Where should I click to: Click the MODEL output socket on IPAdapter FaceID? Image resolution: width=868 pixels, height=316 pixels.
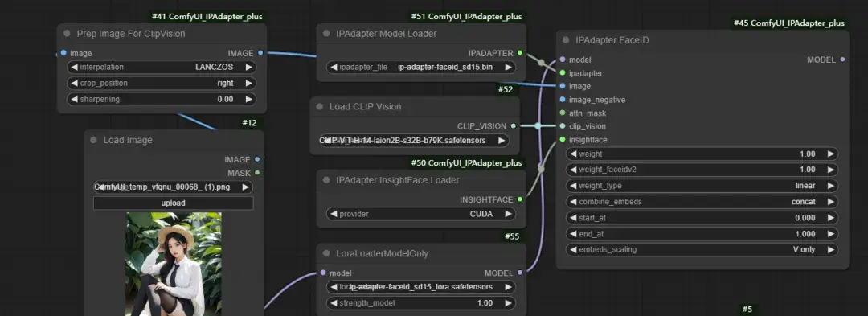tap(842, 60)
